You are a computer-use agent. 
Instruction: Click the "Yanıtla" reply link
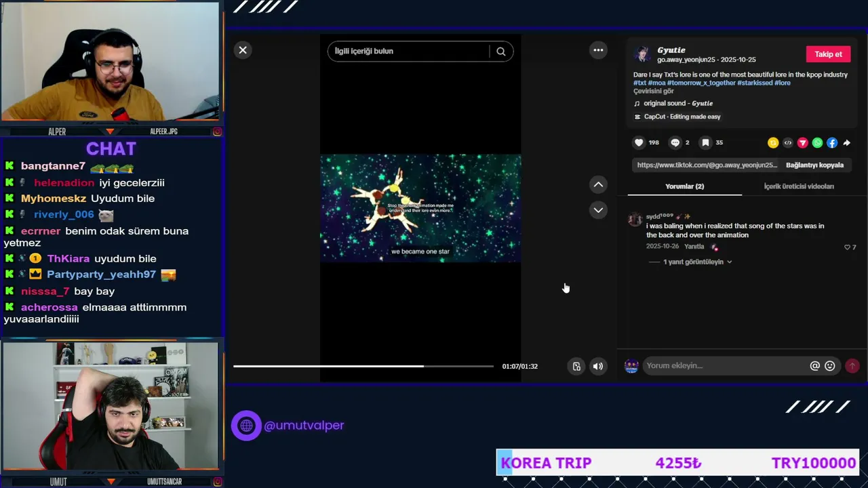[694, 247]
